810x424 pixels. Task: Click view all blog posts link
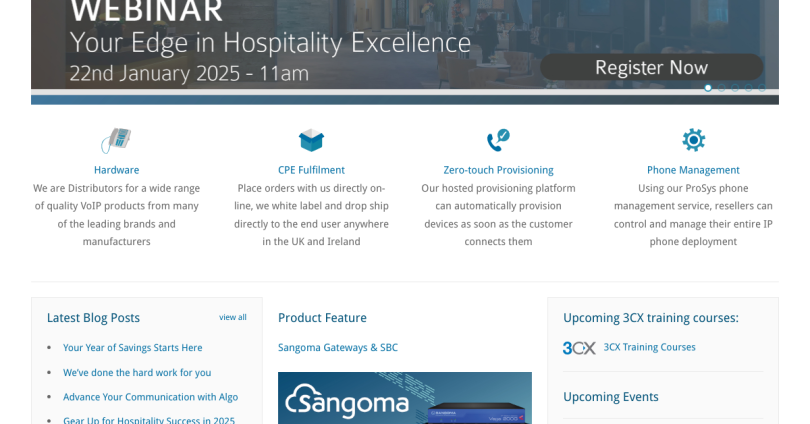[232, 317]
